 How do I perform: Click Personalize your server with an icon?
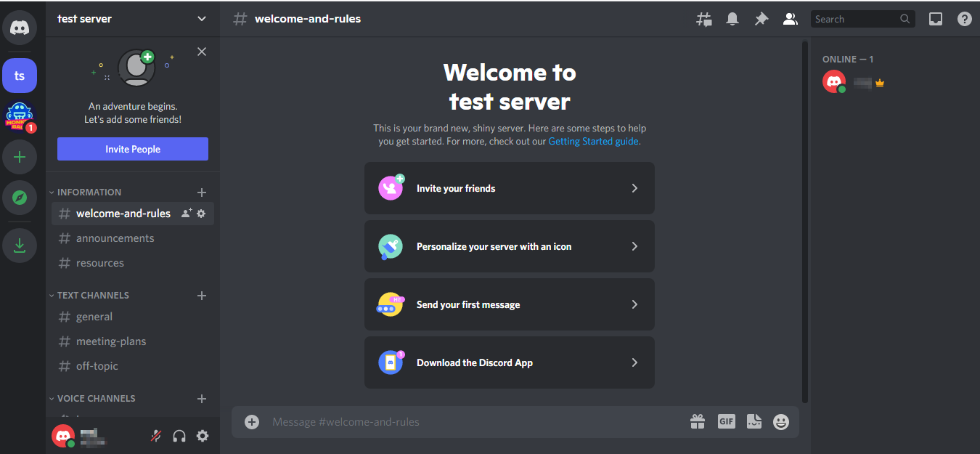click(510, 246)
